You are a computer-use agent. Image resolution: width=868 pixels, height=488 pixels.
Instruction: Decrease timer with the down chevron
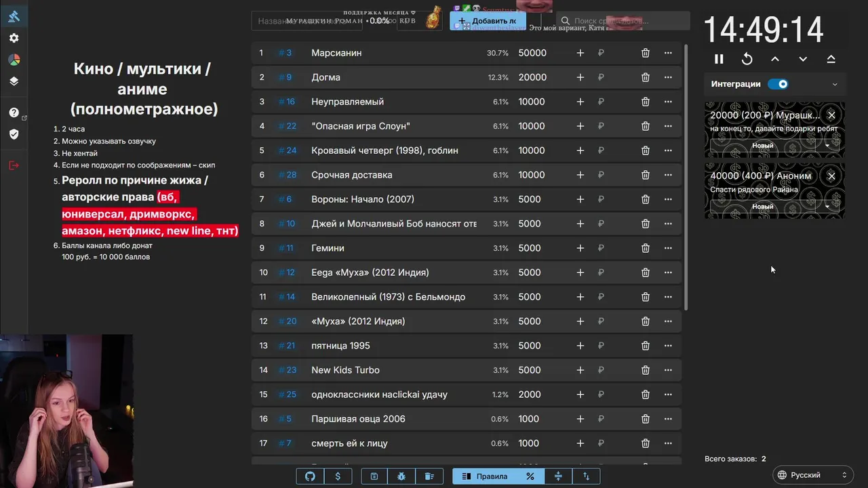click(803, 59)
